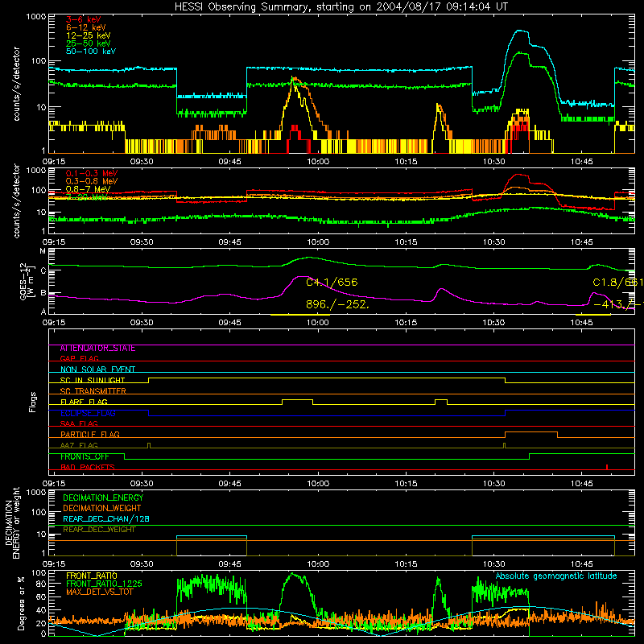Click the yellow flare interval bar under C4.1/656
This screenshot has width=644, height=644.
click(299, 315)
